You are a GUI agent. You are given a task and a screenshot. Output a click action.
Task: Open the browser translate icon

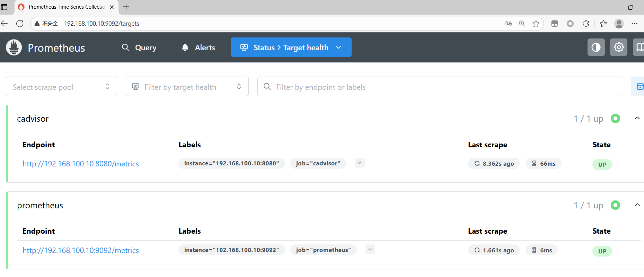pyautogui.click(x=508, y=24)
